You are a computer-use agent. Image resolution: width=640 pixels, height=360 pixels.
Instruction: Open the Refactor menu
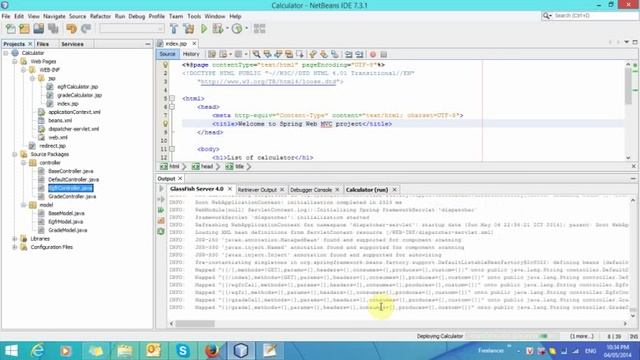point(100,16)
